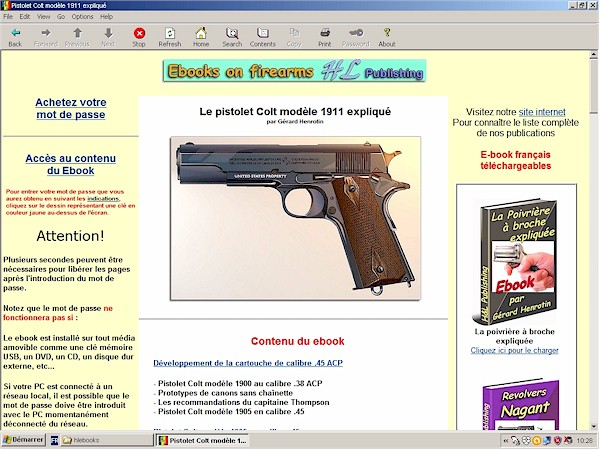Open Développement de la cartouche .45 ACP link
Viewport: 600px width, 450px height.
coord(248,363)
